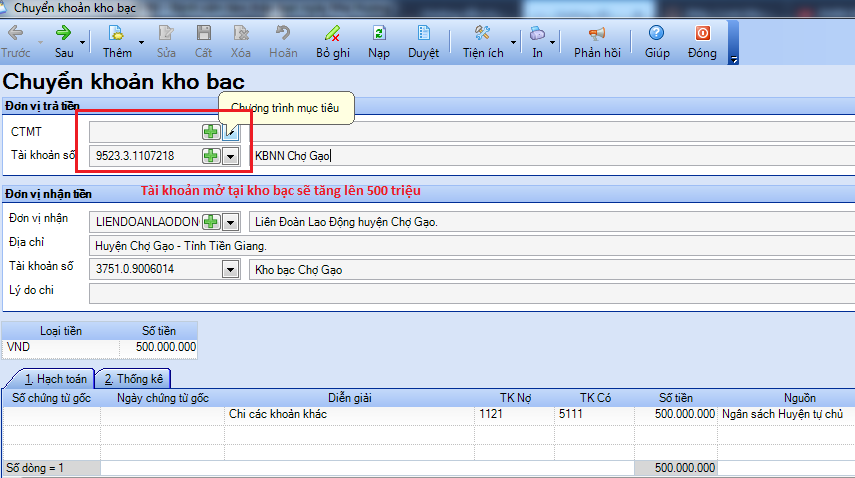Save the voucher with Cất
This screenshot has width=855, height=478.
[203, 41]
